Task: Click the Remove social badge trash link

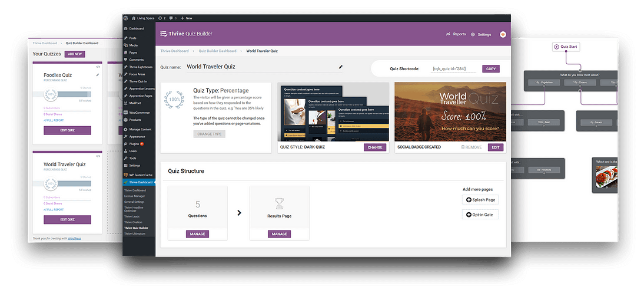Action: (471, 147)
